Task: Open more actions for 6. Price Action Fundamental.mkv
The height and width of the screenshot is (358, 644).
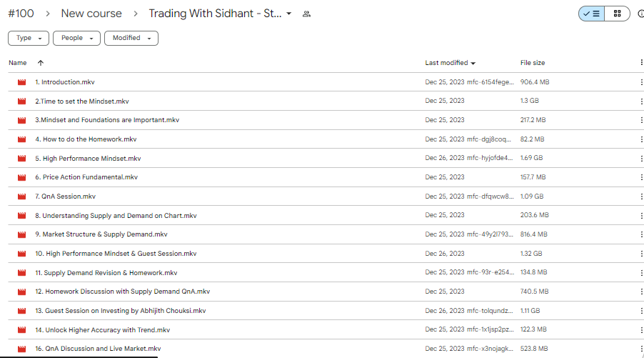Action: pyautogui.click(x=641, y=177)
